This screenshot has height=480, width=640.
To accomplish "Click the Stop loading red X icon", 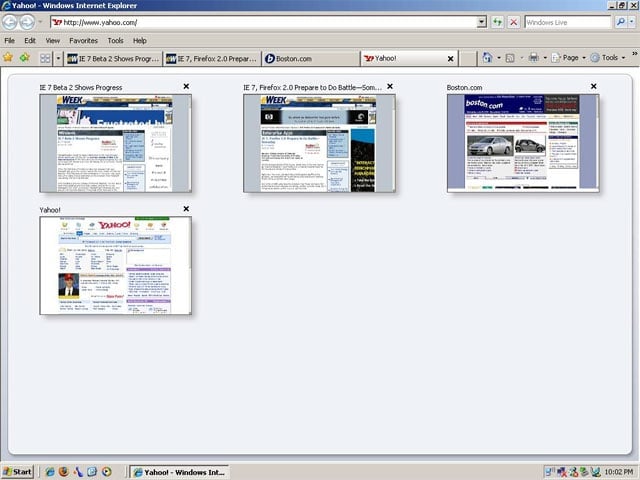I will coord(513,22).
